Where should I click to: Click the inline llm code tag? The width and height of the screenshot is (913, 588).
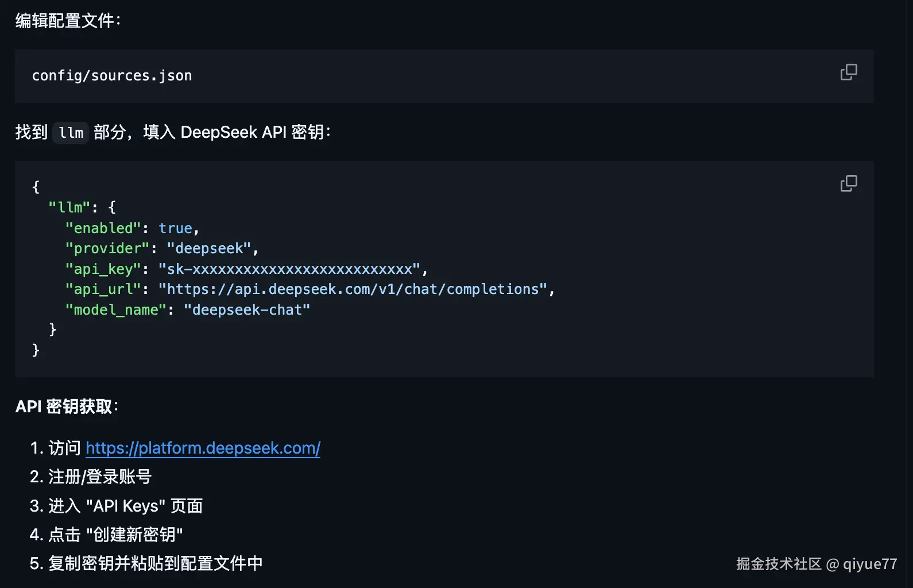coord(71,133)
